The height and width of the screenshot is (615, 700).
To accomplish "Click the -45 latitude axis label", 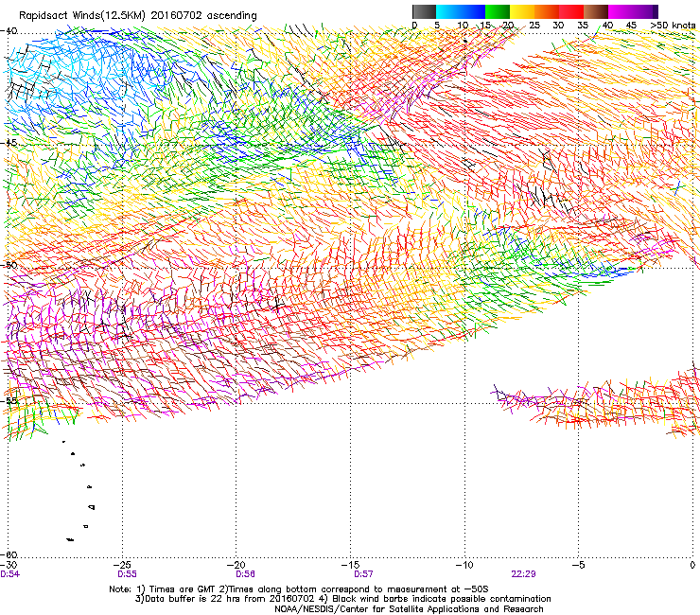I will click(x=9, y=143).
